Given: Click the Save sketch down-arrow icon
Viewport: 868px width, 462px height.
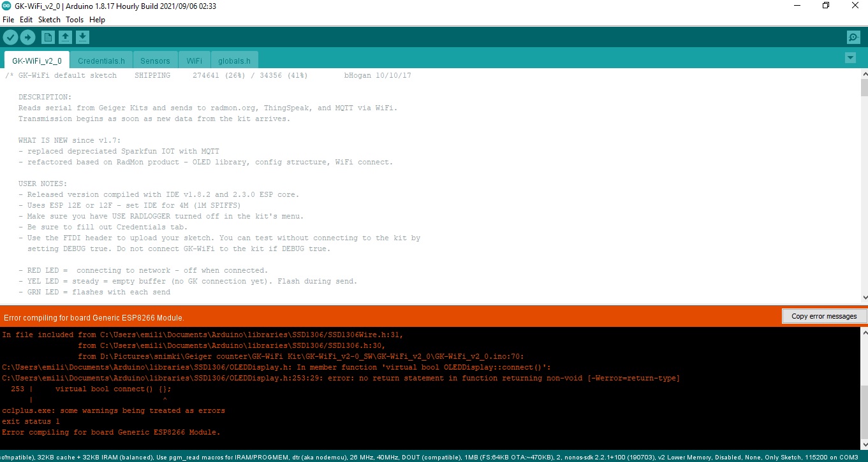Looking at the screenshot, I should (x=82, y=38).
